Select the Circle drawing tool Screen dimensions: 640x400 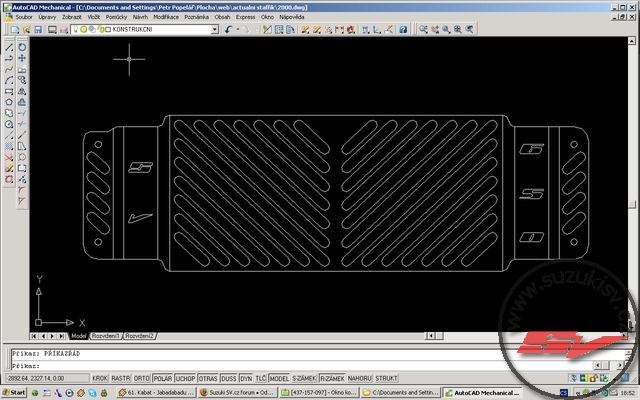9,124
